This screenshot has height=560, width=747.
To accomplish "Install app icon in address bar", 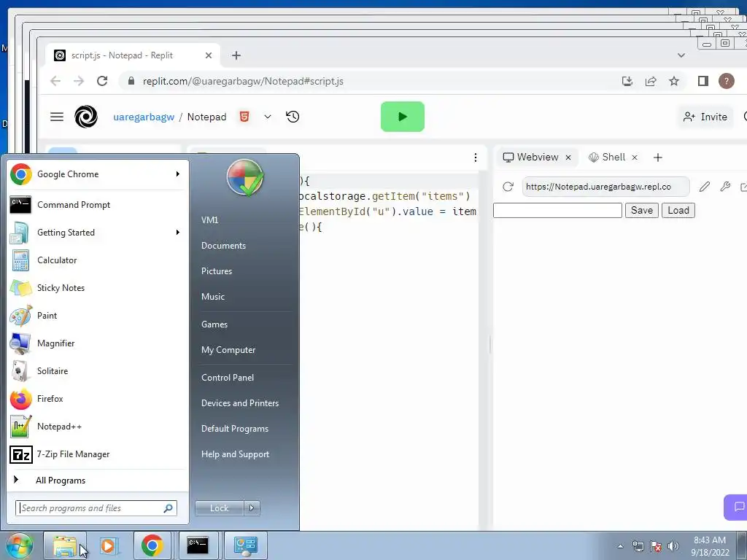I will pos(627,81).
